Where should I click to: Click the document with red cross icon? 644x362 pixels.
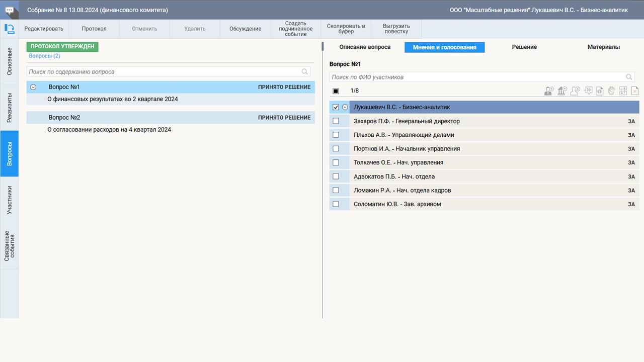[635, 91]
